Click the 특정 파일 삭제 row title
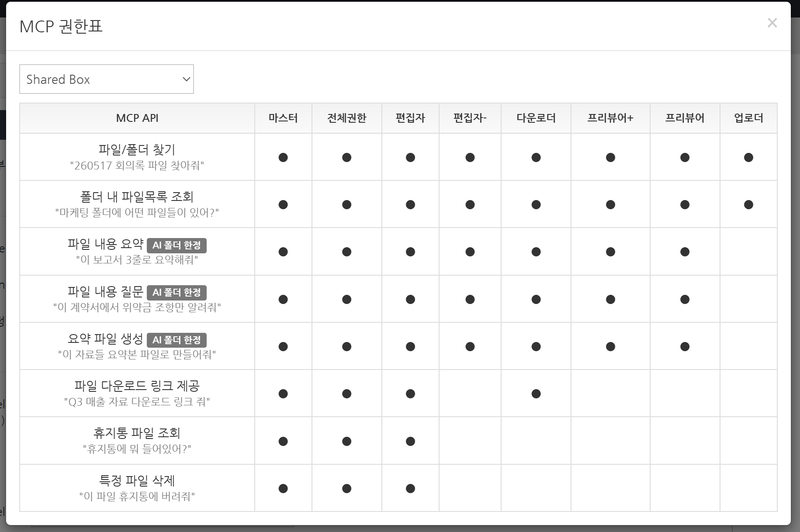 coord(137,480)
